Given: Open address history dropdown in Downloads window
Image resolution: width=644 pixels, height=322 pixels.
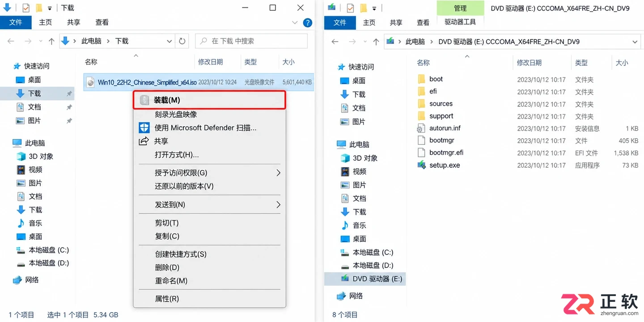Looking at the screenshot, I should [169, 41].
